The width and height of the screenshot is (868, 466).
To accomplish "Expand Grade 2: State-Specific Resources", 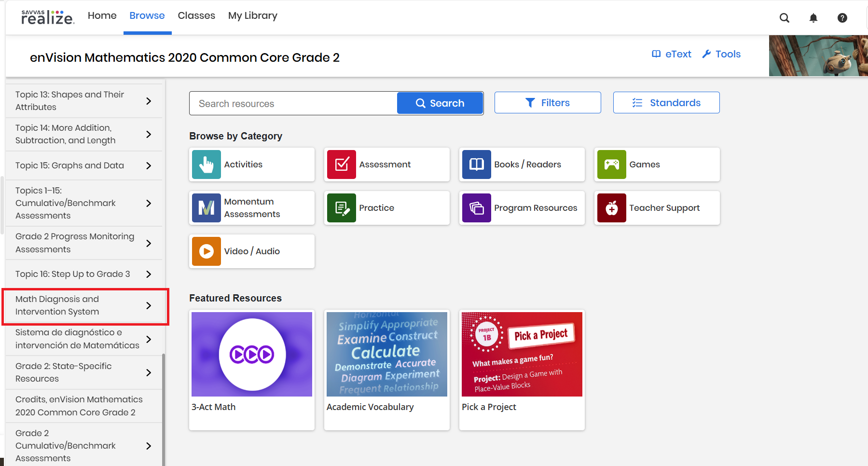I will pyautogui.click(x=84, y=372).
